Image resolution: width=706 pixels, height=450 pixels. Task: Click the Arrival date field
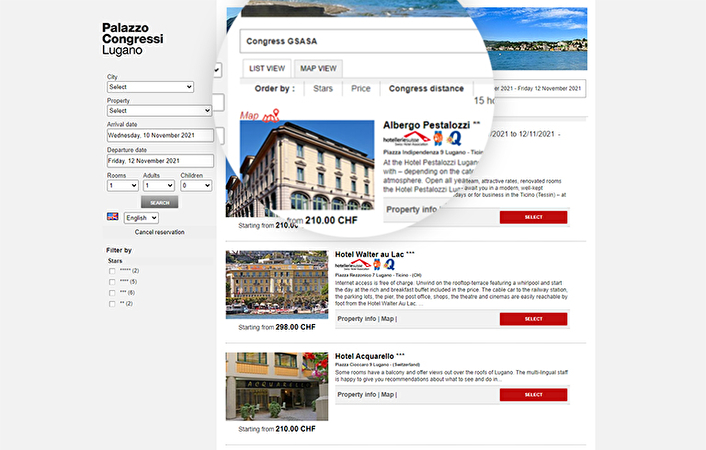coord(160,136)
